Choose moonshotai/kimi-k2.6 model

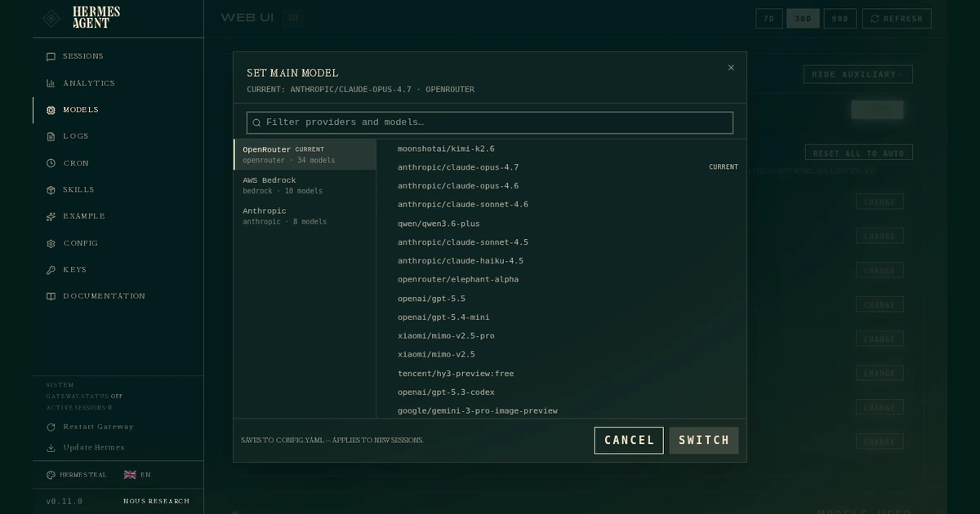561,148
